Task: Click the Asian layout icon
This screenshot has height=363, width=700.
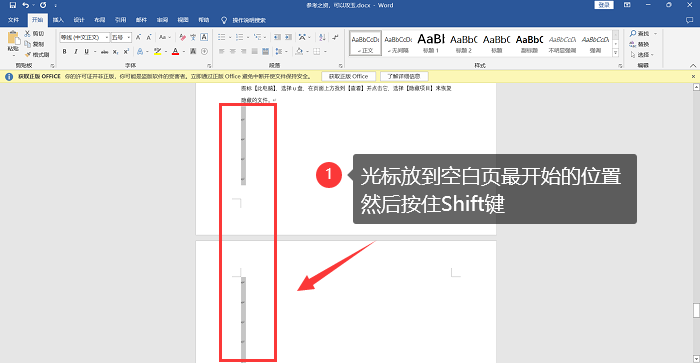Action: pos(302,38)
